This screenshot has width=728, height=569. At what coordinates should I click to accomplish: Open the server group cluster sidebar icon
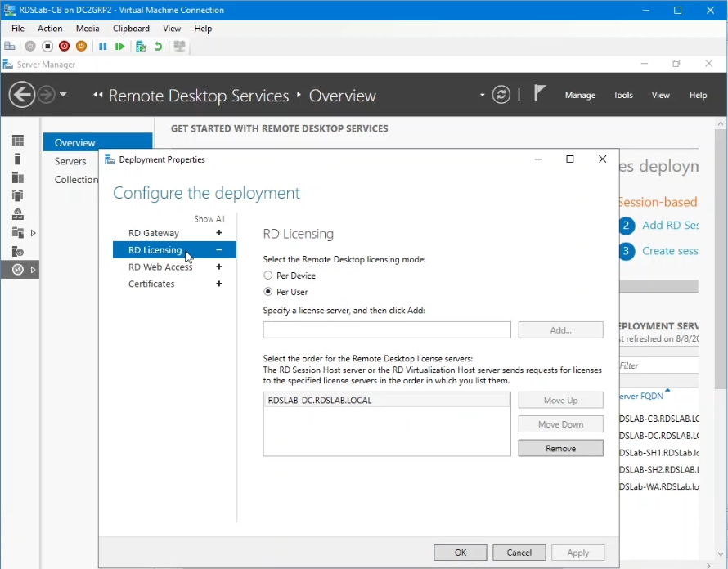(18, 196)
